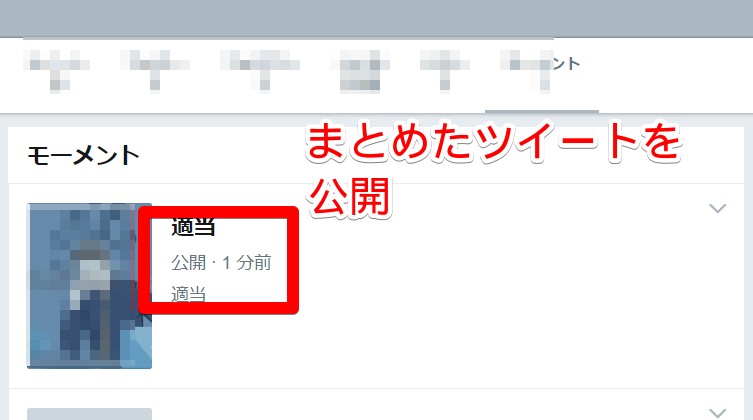Select the leftmost blurred profile tab
The image size is (753, 420).
click(57, 70)
